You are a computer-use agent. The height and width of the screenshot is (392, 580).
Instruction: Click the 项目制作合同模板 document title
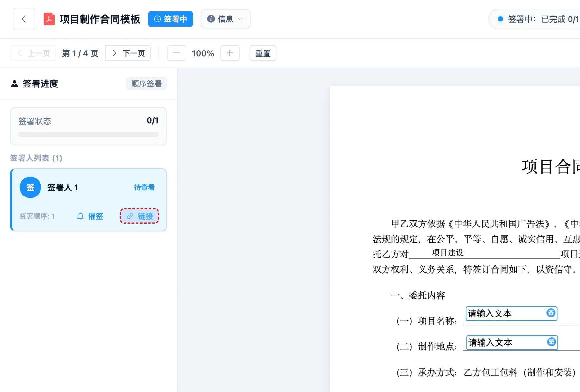coord(100,19)
